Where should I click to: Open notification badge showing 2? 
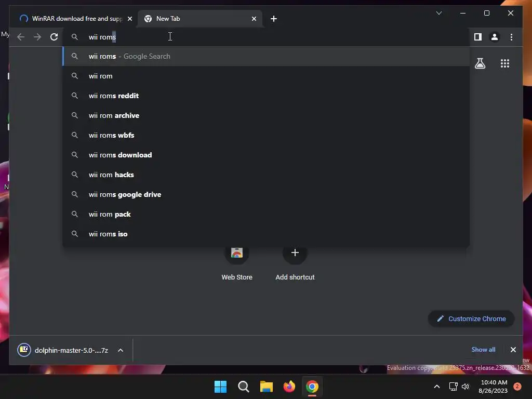(x=517, y=386)
